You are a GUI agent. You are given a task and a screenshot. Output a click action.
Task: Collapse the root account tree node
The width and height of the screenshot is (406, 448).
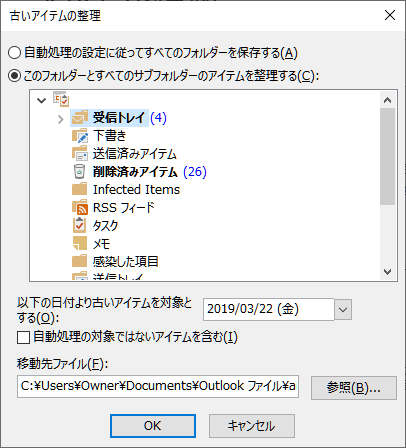(41, 100)
